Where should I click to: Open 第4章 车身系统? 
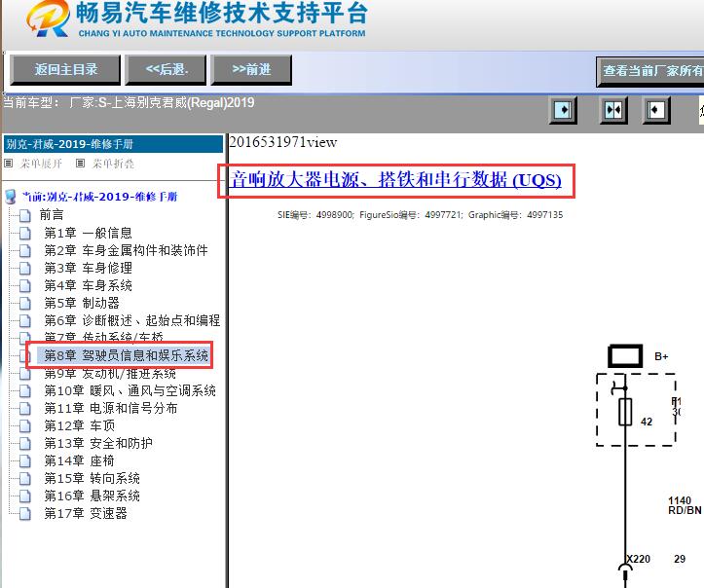click(88, 285)
